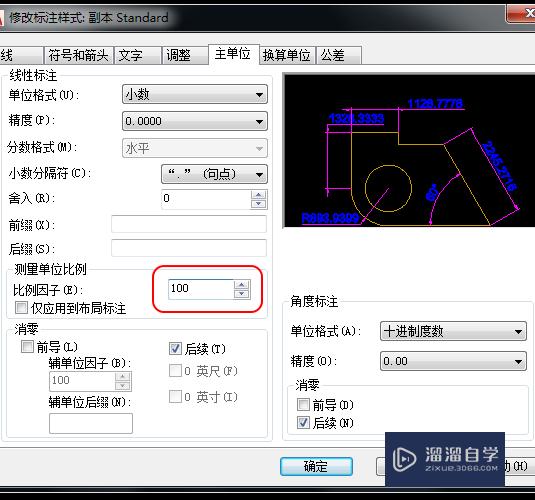Click the dimension preview image
The height and width of the screenshot is (500, 535).
(409, 150)
